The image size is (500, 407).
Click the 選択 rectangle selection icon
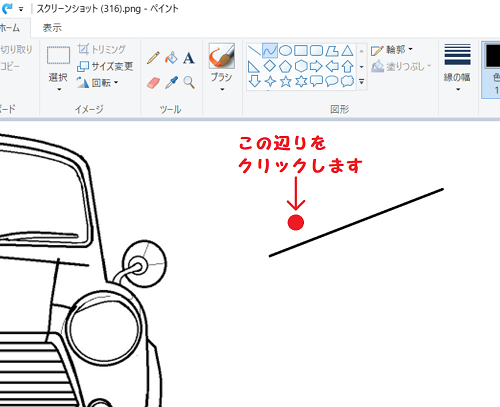coord(58,55)
